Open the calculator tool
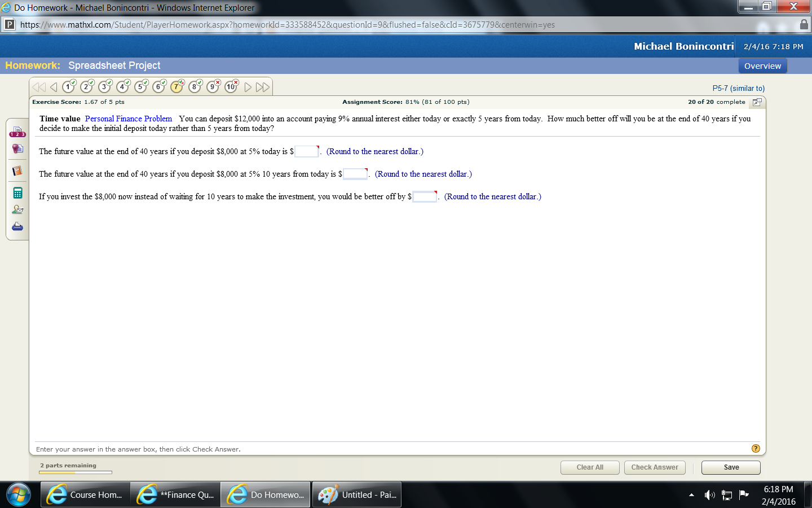812x508 pixels. [x=17, y=192]
